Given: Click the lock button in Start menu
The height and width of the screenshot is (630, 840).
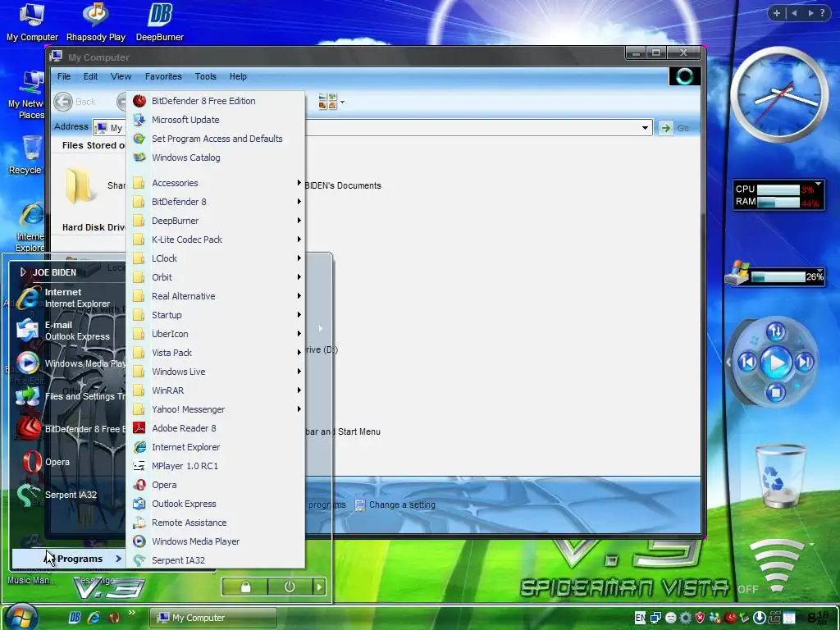Looking at the screenshot, I should point(244,587).
